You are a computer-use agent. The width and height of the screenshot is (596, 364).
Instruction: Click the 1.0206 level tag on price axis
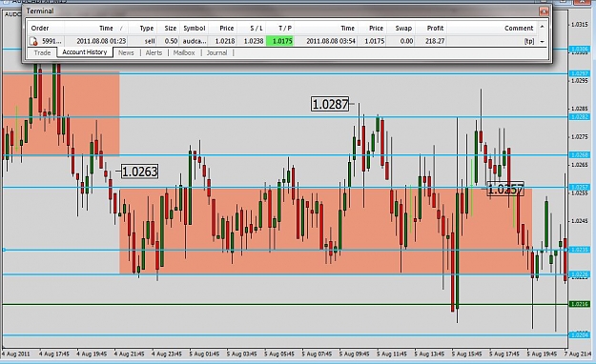579,334
